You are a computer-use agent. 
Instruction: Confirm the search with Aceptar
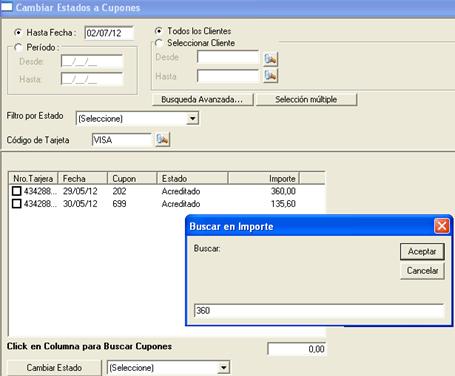point(422,251)
